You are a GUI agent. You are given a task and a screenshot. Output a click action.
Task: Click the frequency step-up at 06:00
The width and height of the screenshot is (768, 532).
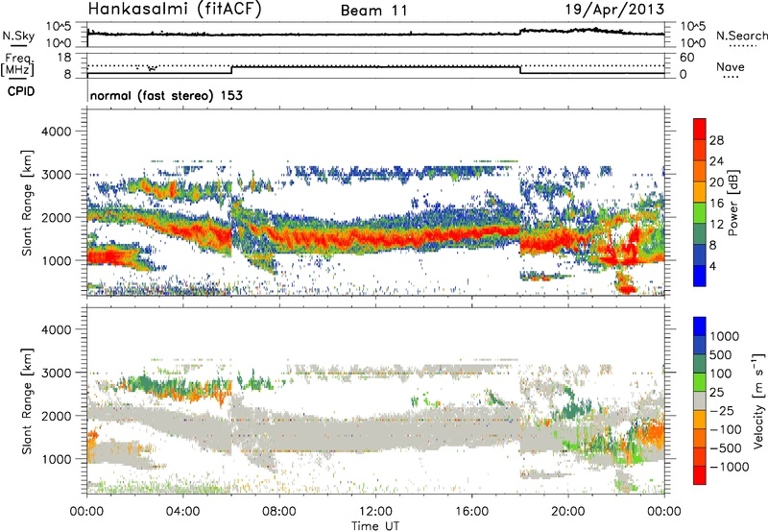231,70
